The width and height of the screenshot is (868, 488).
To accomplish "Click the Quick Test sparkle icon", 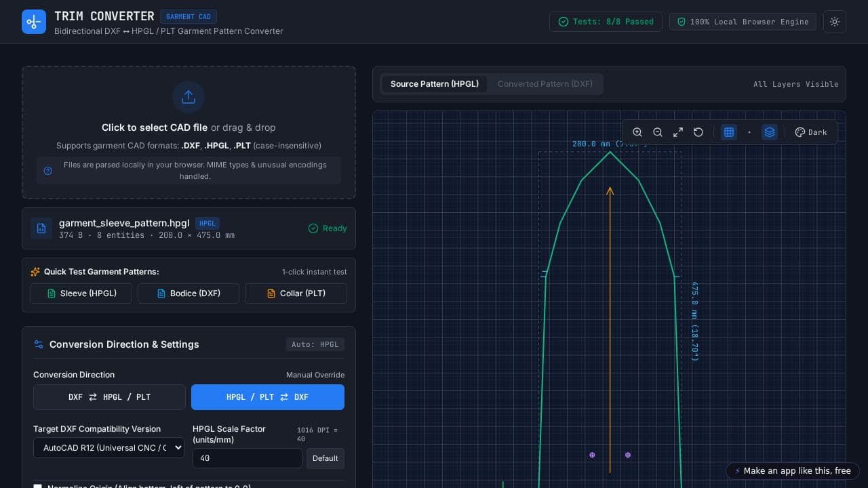I will pos(35,272).
